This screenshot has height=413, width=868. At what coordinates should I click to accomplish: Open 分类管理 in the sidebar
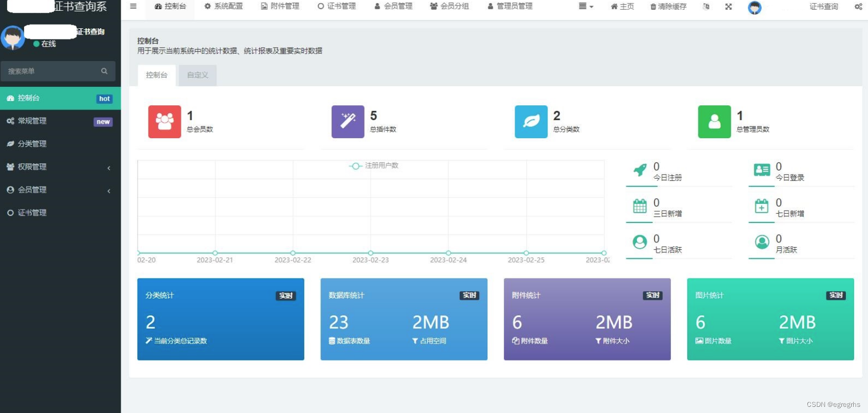pyautogui.click(x=60, y=144)
